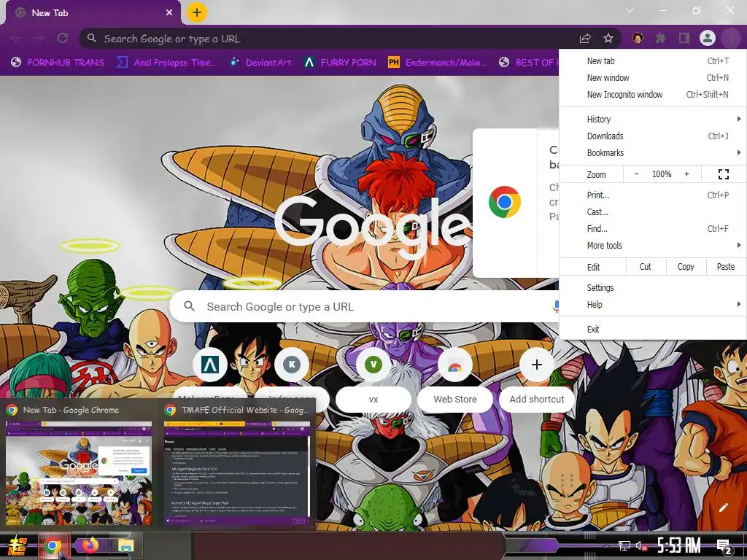Increase zoom with the plus button
Image resolution: width=747 pixels, height=560 pixels.
686,174
